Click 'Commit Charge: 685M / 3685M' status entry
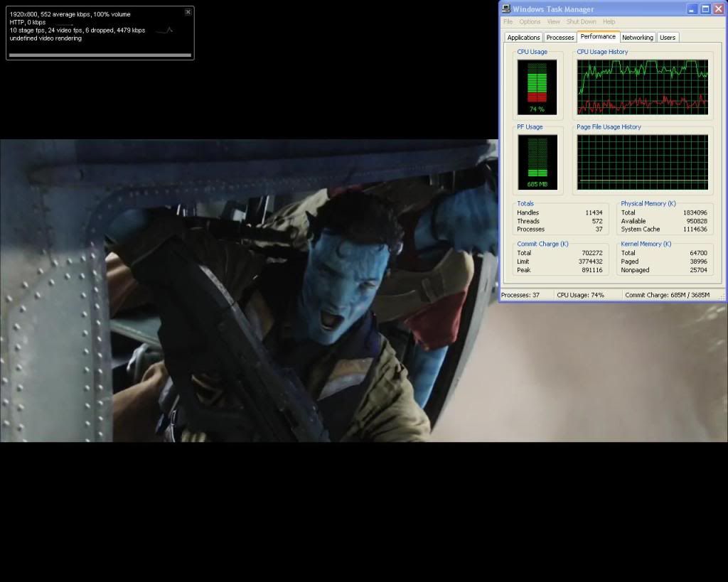728x582 pixels. tap(667, 295)
